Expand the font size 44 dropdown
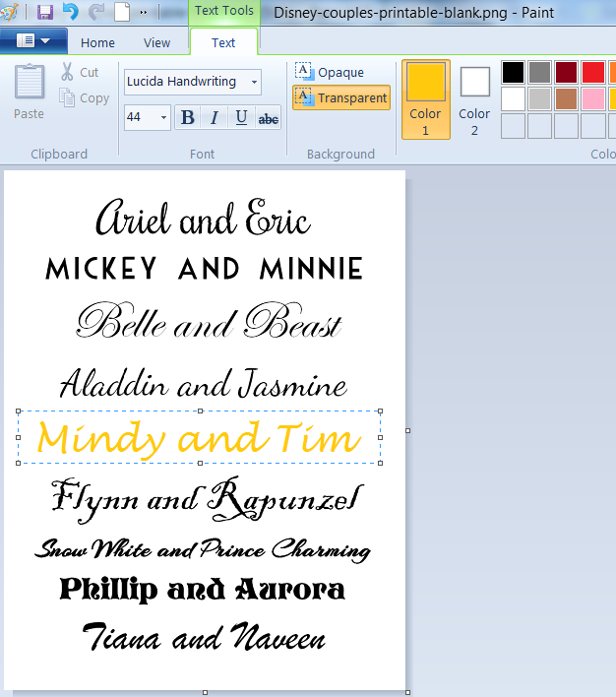616x697 pixels. (x=163, y=118)
